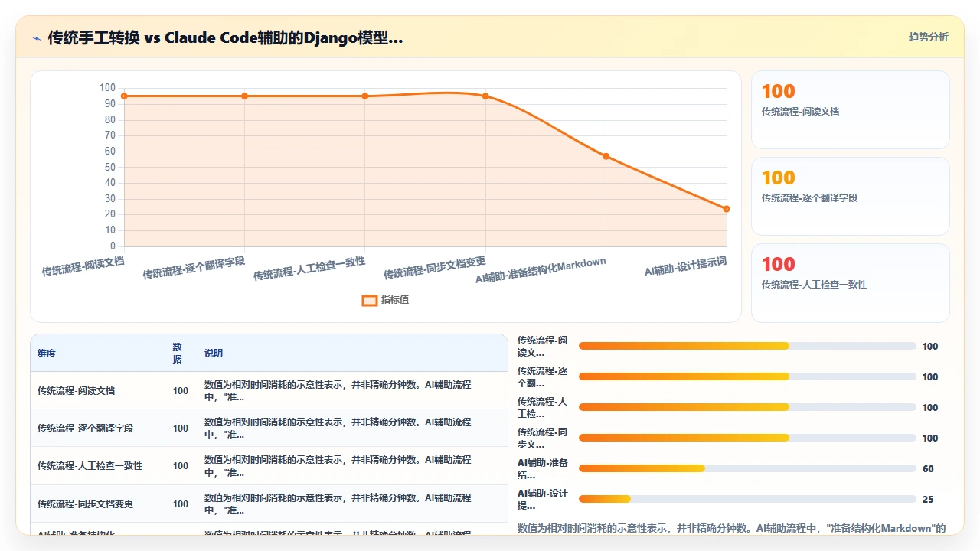Click the value 25 beside the AI辅助-设计提... bar
Viewport: 980px width, 551px height.
(928, 500)
